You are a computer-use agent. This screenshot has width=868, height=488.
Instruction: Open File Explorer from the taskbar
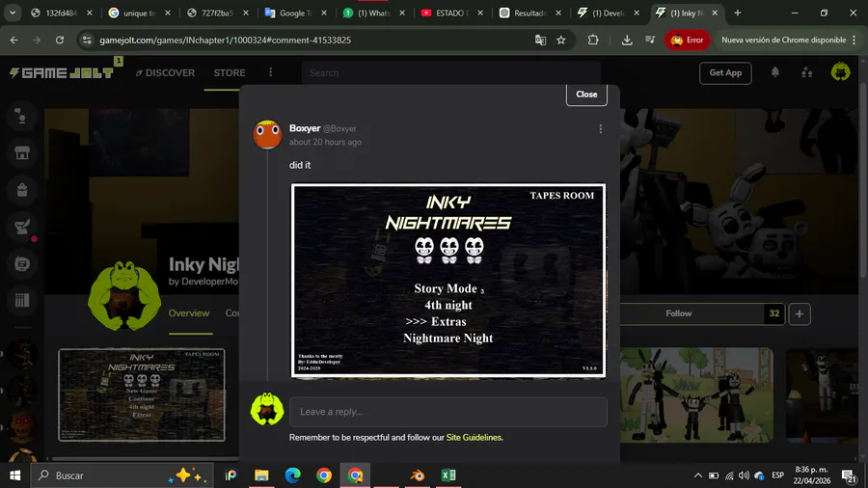[261, 475]
